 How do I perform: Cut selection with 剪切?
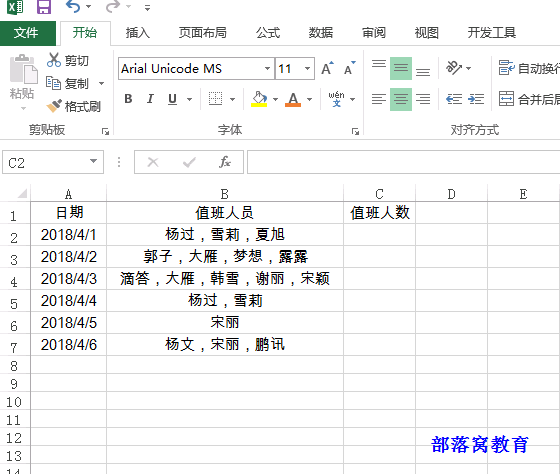tap(68, 61)
